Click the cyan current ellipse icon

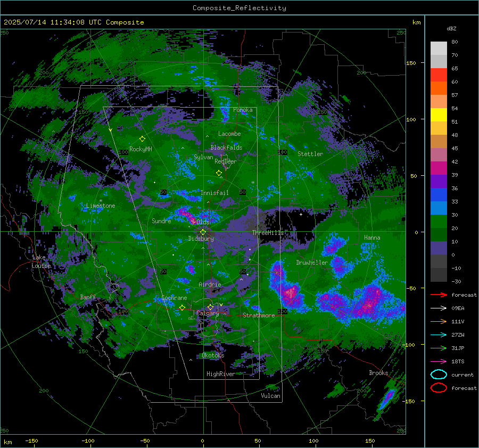(x=439, y=374)
